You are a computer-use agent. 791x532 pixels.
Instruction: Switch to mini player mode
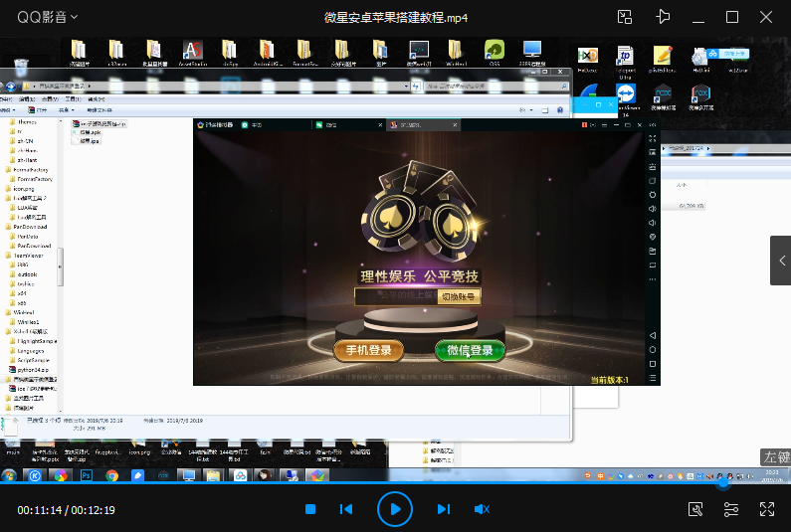[625, 17]
